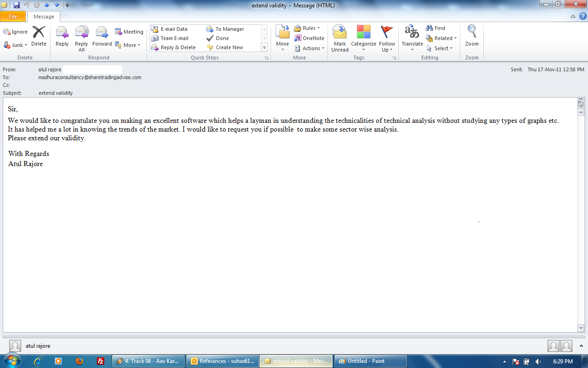Go to Next Item arrow

(57, 5)
